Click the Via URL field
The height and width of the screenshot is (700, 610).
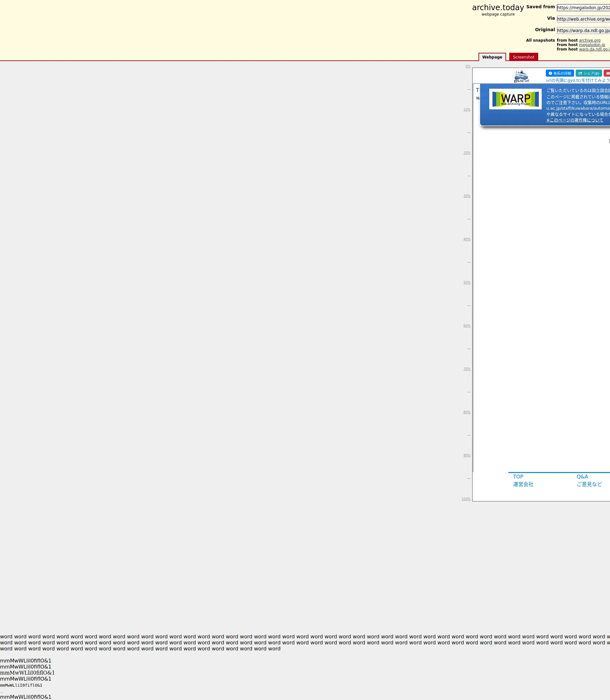click(583, 19)
